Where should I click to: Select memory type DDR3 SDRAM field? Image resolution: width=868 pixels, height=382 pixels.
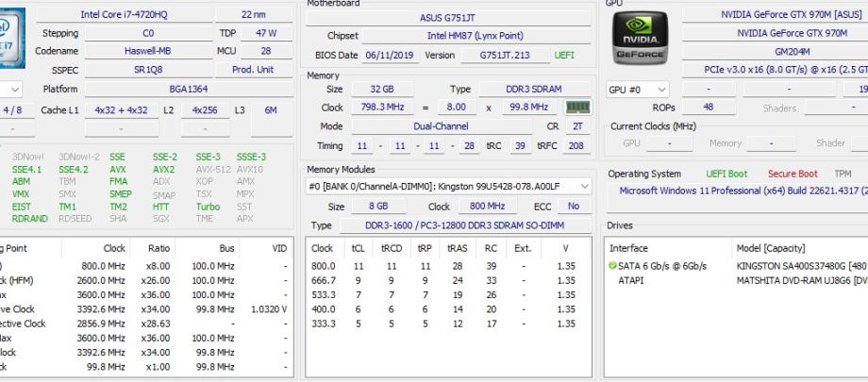[x=534, y=89]
